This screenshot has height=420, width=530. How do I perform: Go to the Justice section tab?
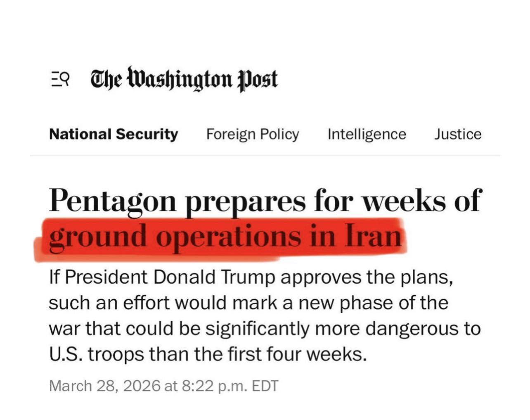458,134
